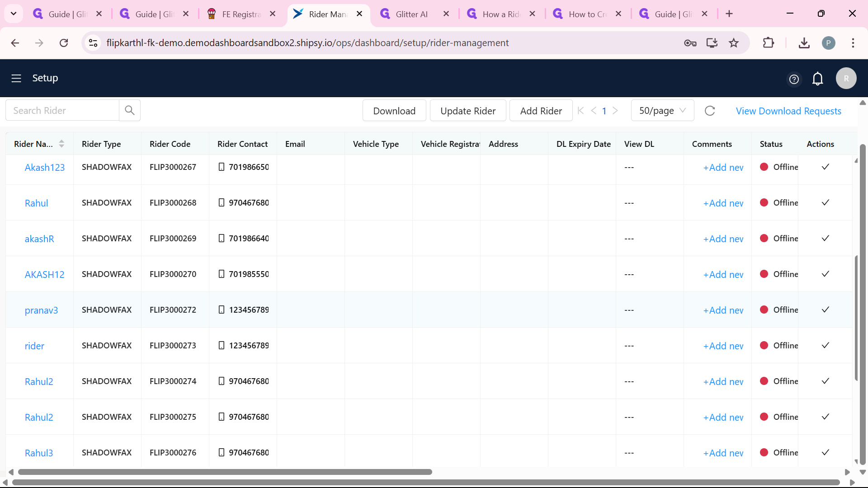Open rider Akash123 details link
The height and width of the screenshot is (488, 868).
[x=45, y=167]
